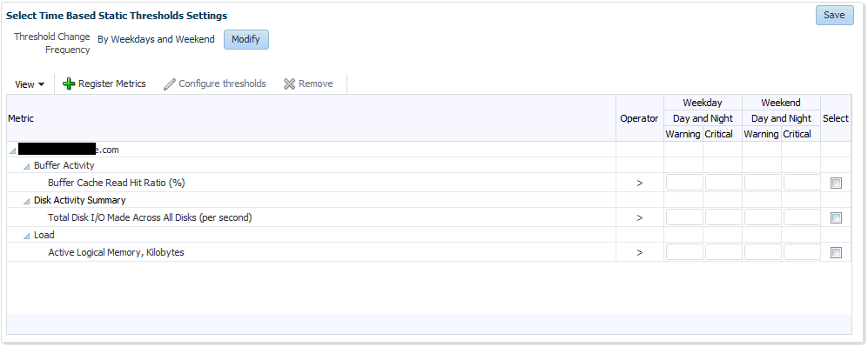The width and height of the screenshot is (868, 347).
Task: Click Weekday Warning field for Total Disk I/O
Action: (684, 217)
